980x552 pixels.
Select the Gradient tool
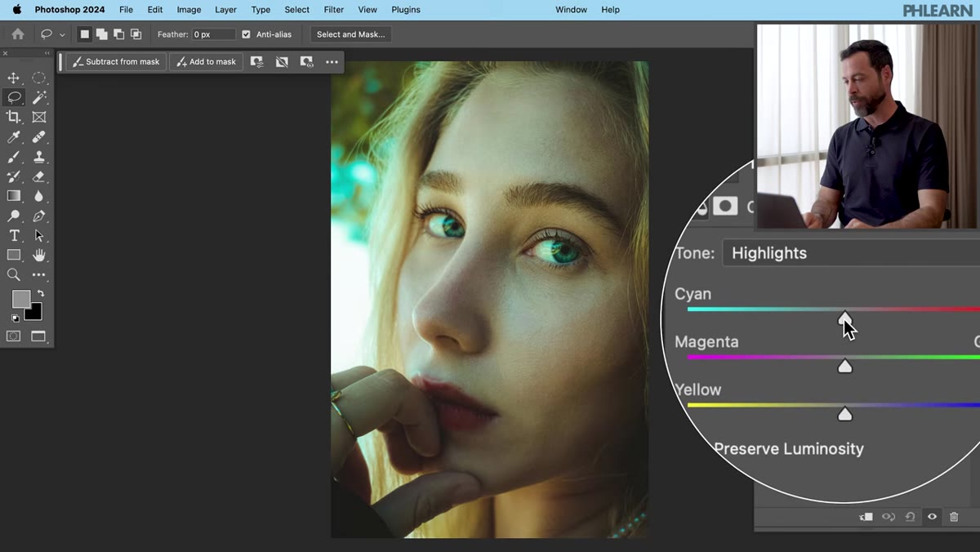pyautogui.click(x=14, y=196)
